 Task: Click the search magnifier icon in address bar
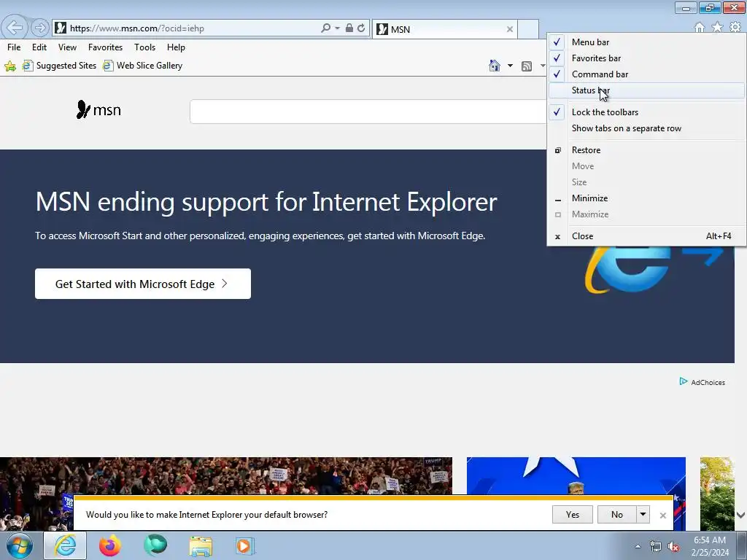click(325, 28)
